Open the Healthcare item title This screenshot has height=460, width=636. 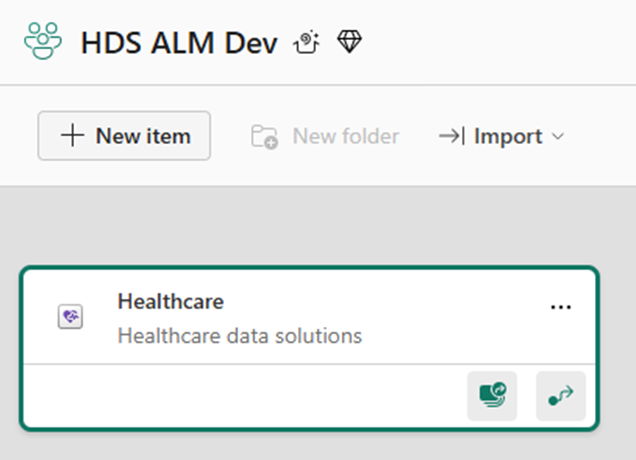(170, 301)
